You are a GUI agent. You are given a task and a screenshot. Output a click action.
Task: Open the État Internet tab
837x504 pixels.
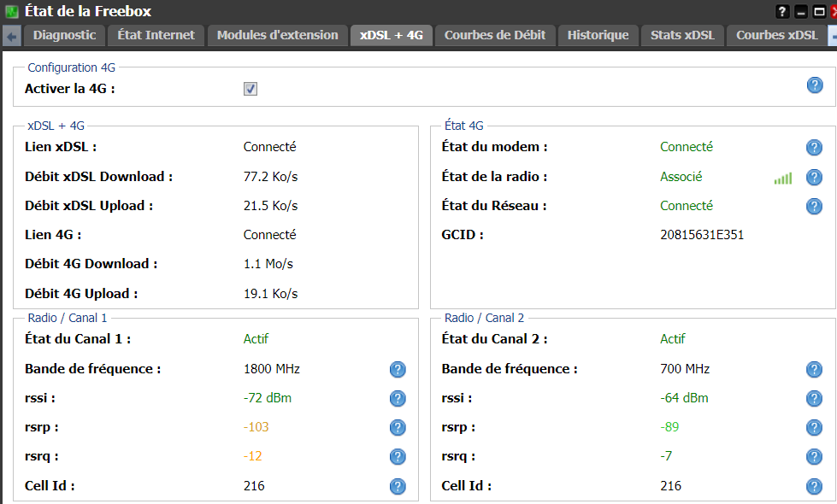tap(156, 35)
